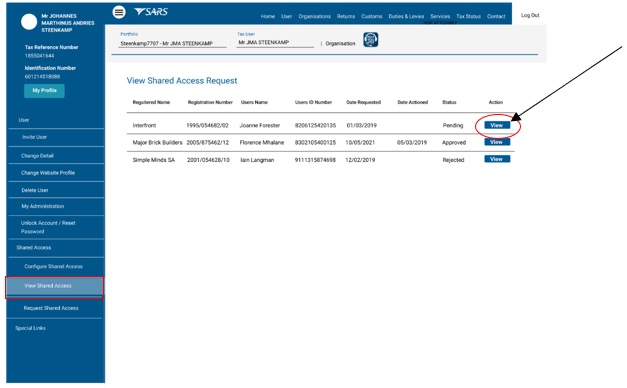Click the Organisation label

[340, 44]
